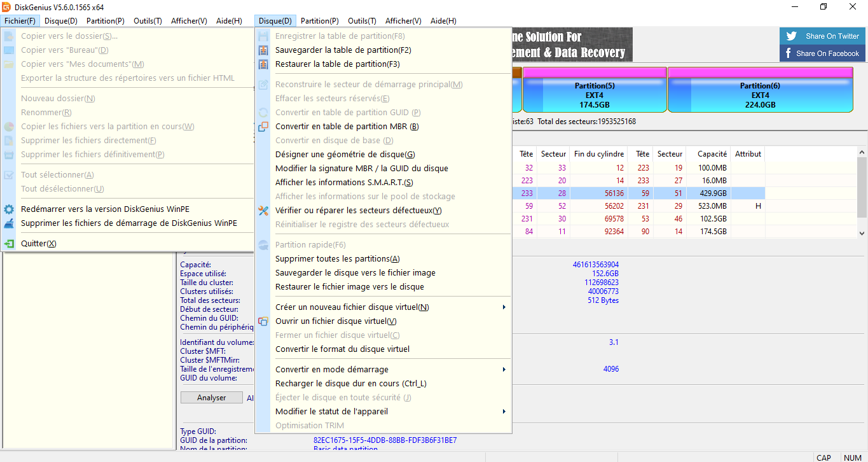868x462 pixels.
Task: Select Sauvegarder le disque vers le fichier image
Action: click(383, 273)
